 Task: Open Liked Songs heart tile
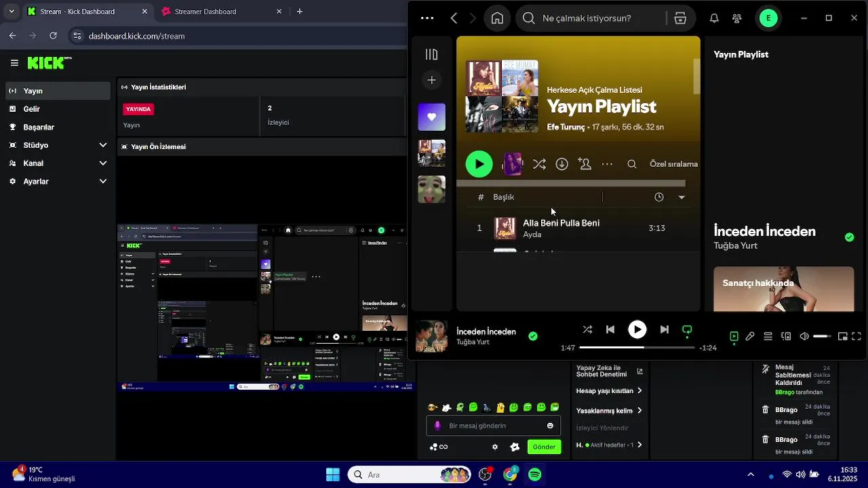(x=431, y=117)
